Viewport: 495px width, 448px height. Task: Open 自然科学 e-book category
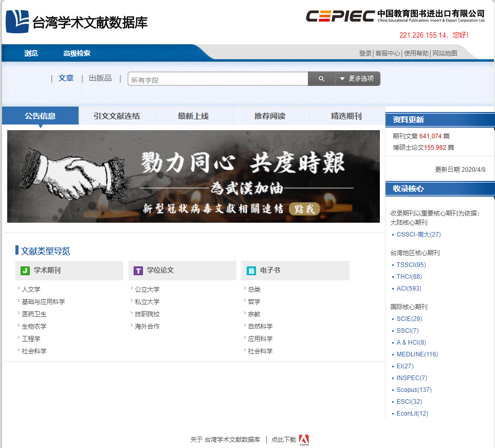(260, 327)
